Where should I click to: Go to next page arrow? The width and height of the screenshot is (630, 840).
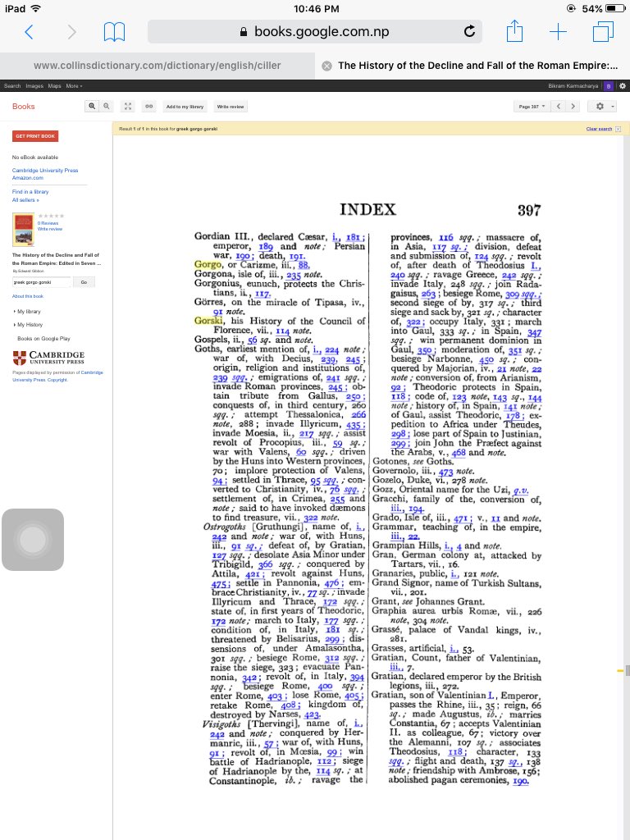click(573, 106)
